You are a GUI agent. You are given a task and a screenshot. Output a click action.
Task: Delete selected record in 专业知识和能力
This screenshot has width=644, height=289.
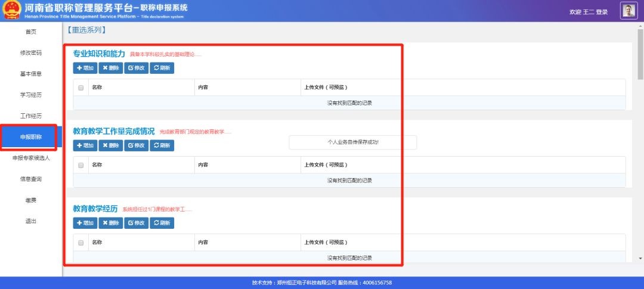[x=110, y=68]
